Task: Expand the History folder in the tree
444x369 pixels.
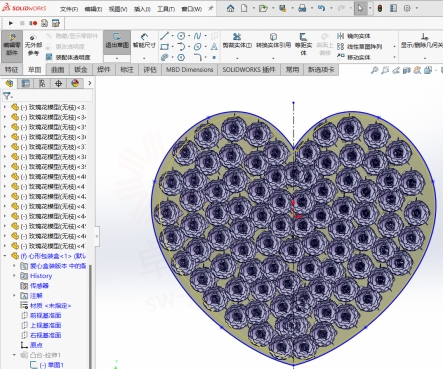Action: click(14, 276)
